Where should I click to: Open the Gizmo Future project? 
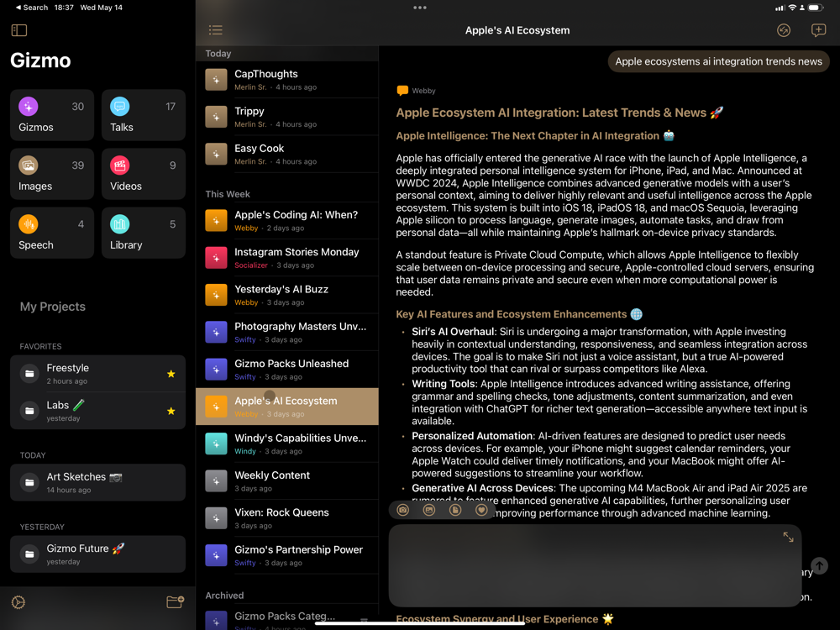pyautogui.click(x=97, y=554)
